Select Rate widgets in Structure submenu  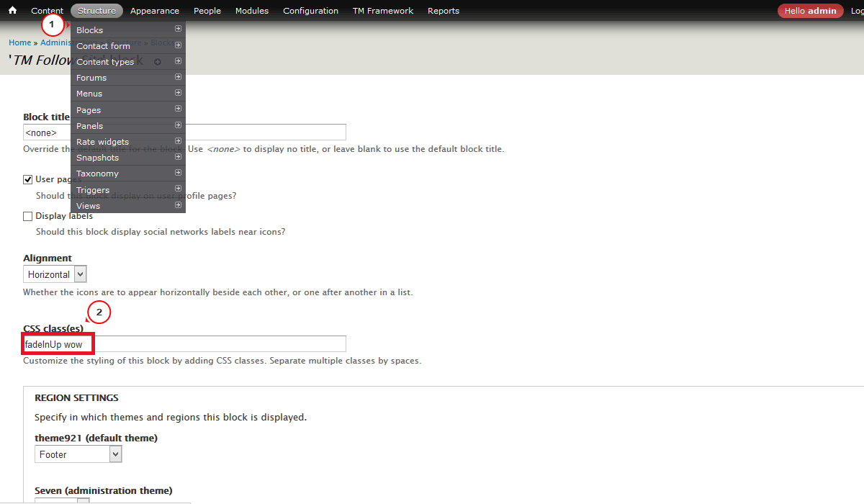click(x=128, y=142)
